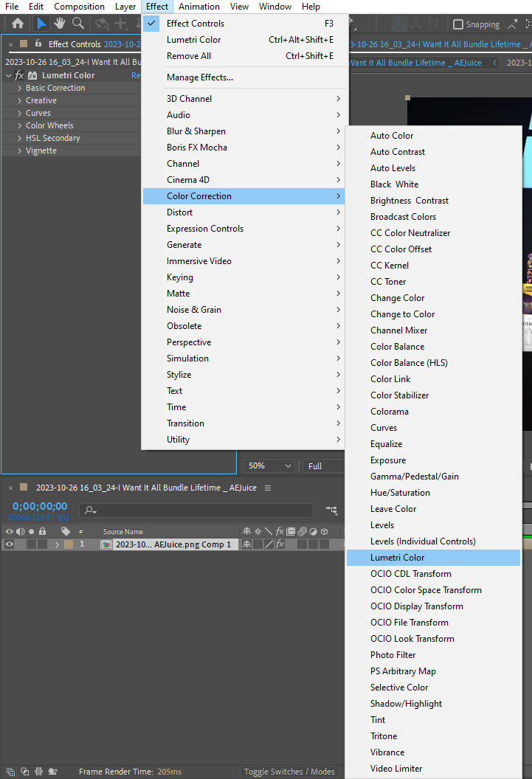The height and width of the screenshot is (779, 532).
Task: Toggle the Lumetri Color fx enable switch
Action: [x=19, y=75]
